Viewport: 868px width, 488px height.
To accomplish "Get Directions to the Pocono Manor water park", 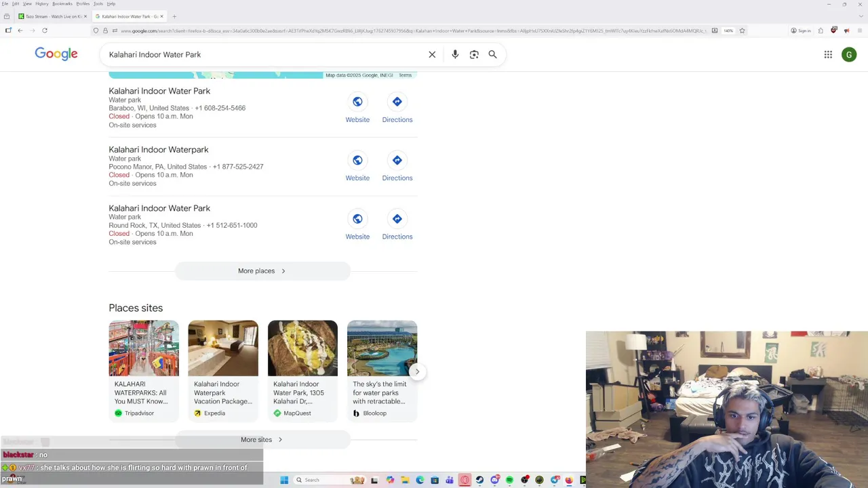I will [x=397, y=167].
